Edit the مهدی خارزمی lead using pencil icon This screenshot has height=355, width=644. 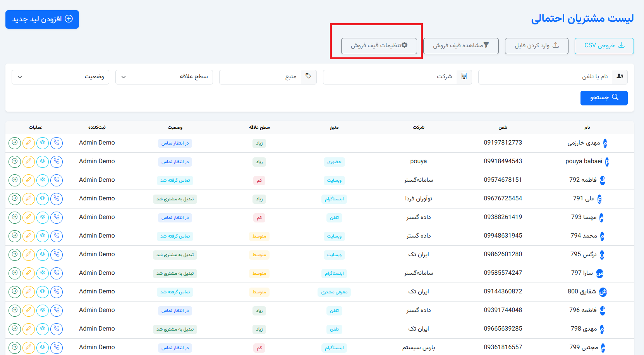[29, 143]
